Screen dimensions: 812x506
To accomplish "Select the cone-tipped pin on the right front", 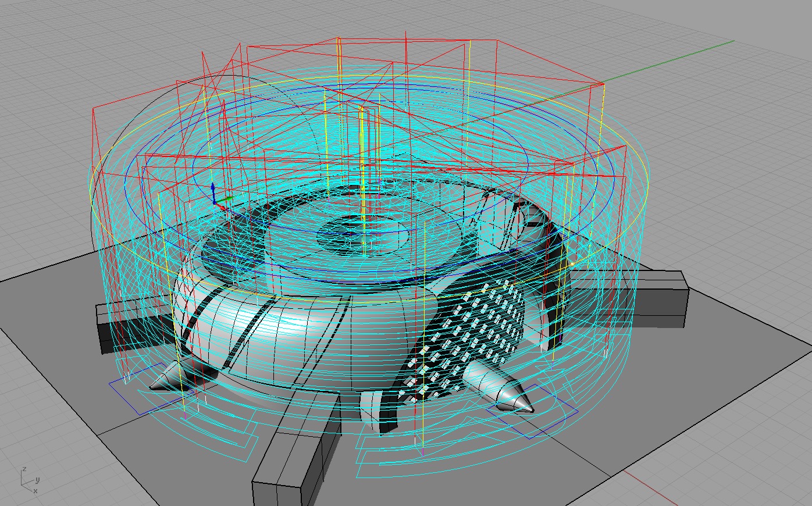I will (x=498, y=388).
